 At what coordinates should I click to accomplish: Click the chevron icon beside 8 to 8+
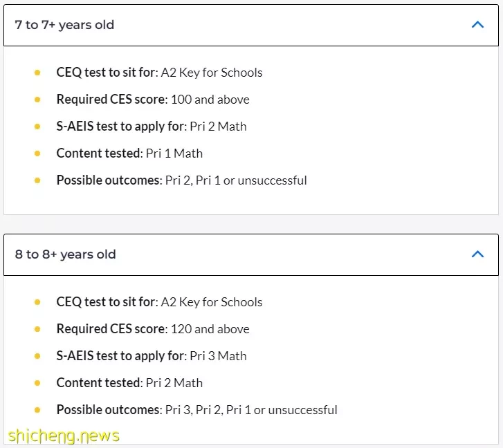477,254
